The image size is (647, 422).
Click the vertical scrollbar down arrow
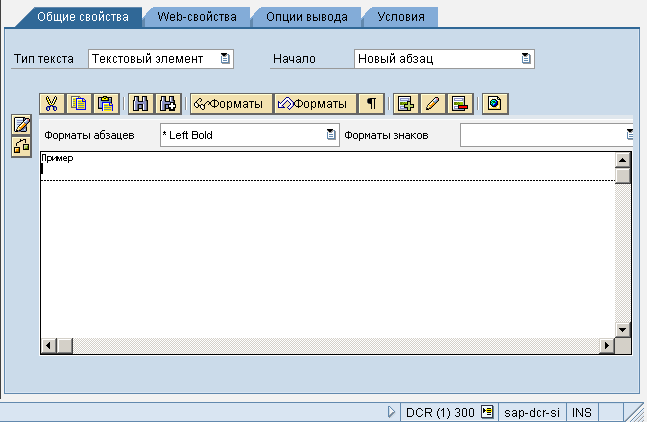(x=623, y=329)
